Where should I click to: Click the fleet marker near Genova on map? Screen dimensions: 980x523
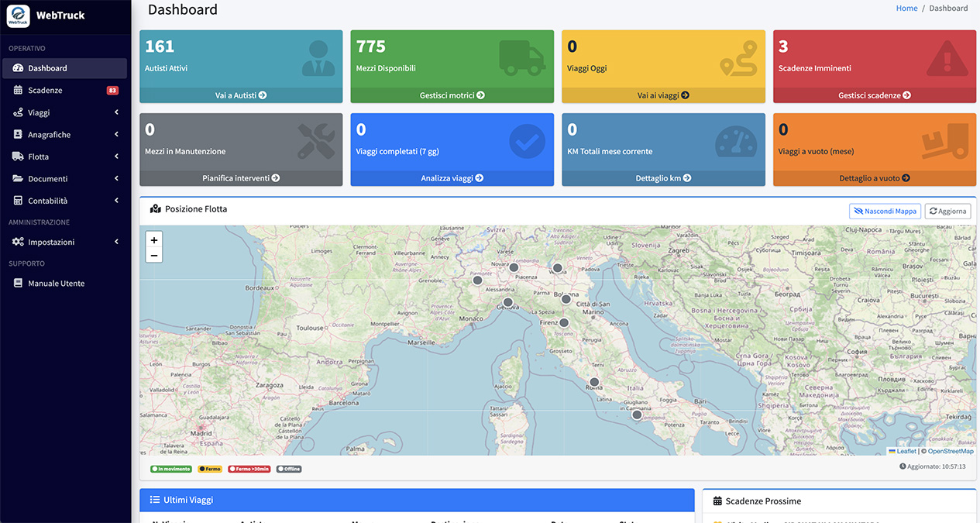point(507,302)
